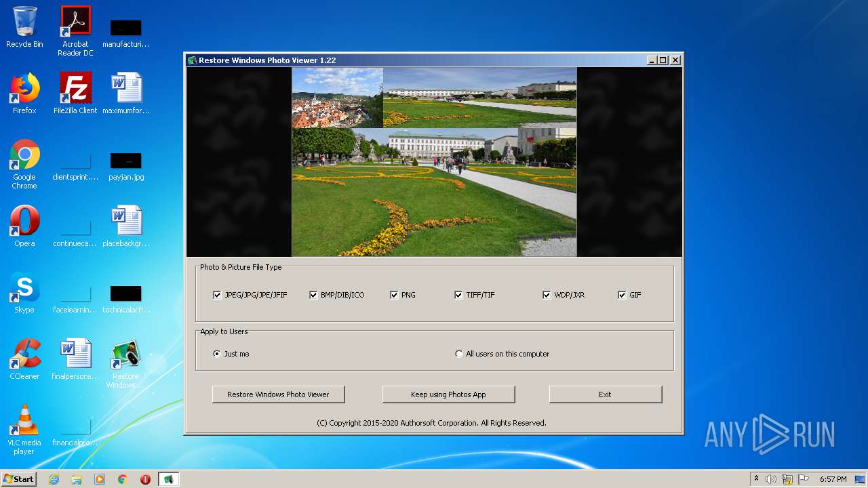Viewport: 868px width, 488px height.
Task: Click the network tray icon
Action: coord(787,479)
